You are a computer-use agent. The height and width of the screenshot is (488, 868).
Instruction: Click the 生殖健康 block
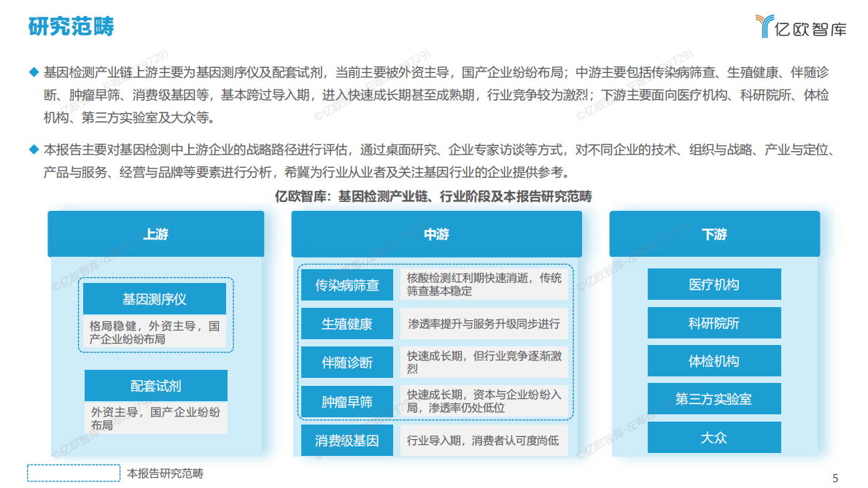(x=348, y=323)
